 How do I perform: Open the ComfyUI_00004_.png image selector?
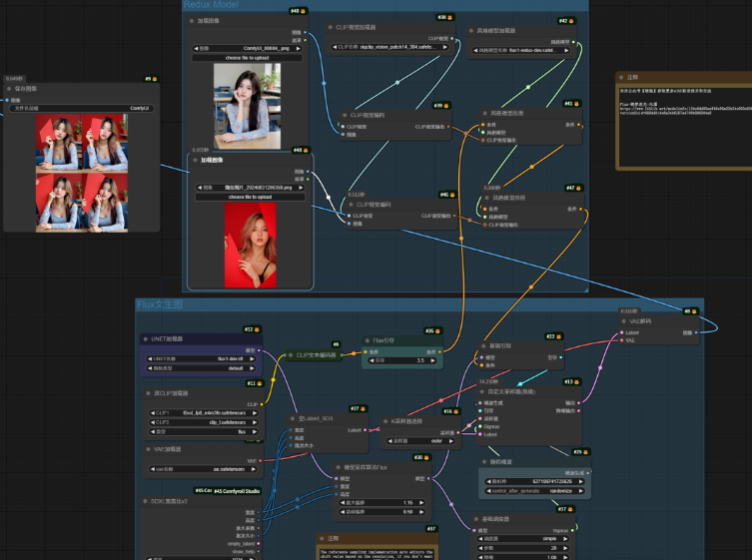pos(247,49)
